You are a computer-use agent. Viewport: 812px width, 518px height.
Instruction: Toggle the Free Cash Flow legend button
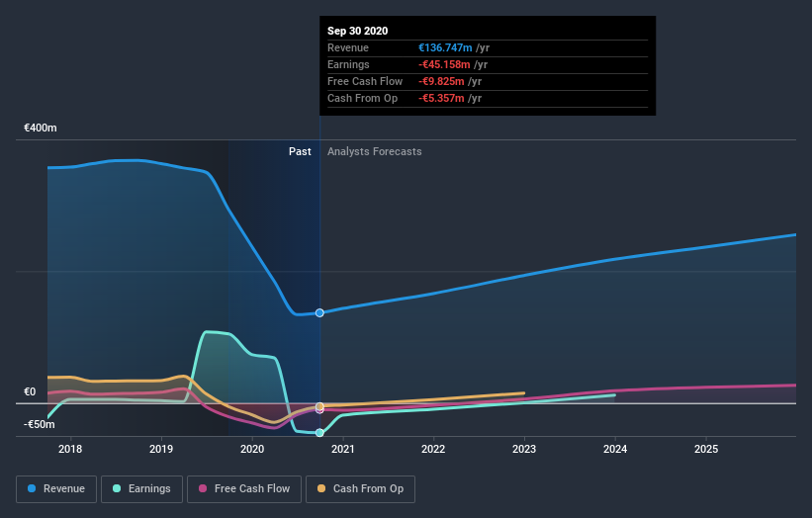[244, 489]
